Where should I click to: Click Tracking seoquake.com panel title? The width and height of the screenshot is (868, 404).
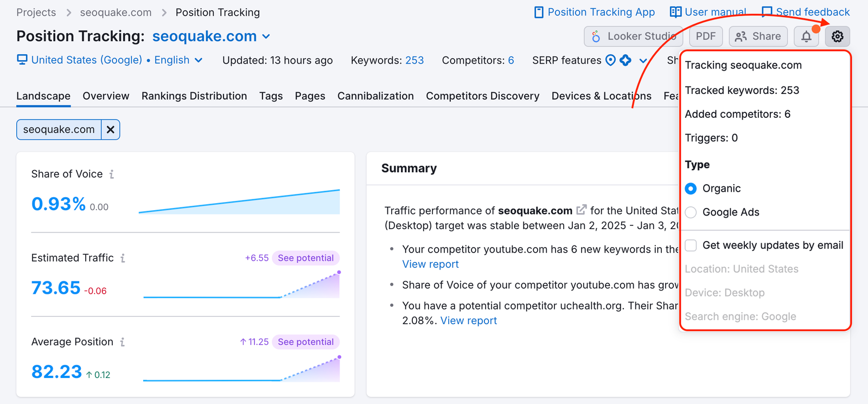pos(743,65)
